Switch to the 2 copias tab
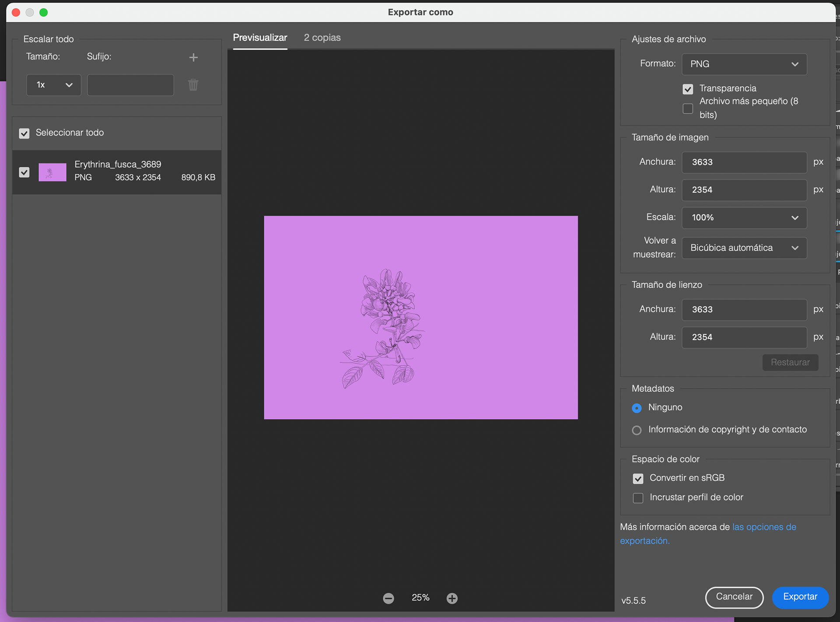Viewport: 840px width, 622px height. 322,38
